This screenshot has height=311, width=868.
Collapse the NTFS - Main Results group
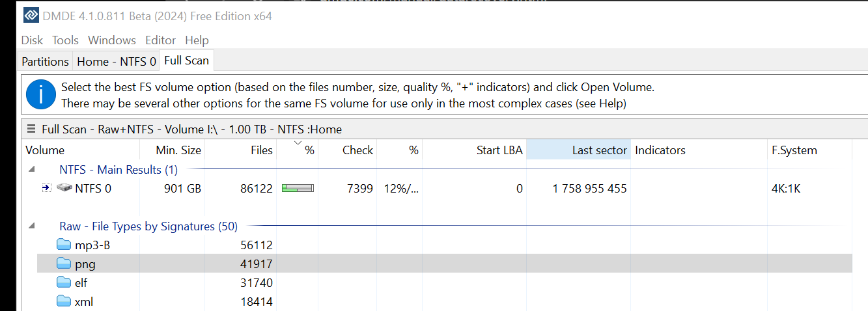tap(31, 170)
